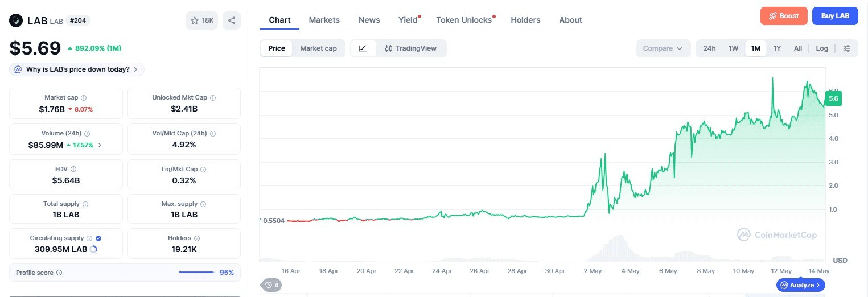Switch to the Chart tab
868x297 pixels.
point(279,20)
